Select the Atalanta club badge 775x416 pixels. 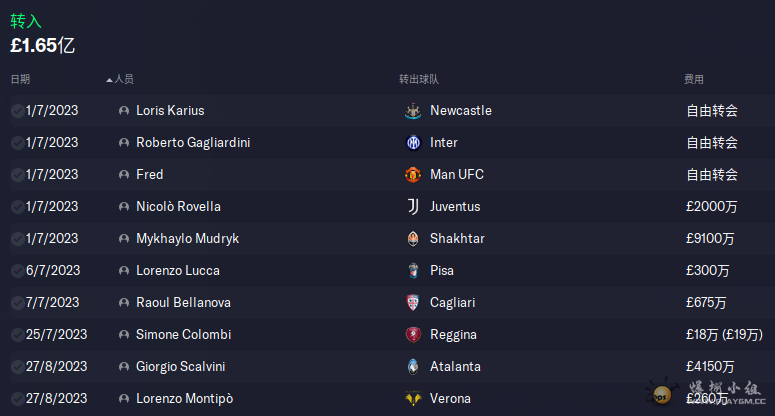click(x=413, y=367)
